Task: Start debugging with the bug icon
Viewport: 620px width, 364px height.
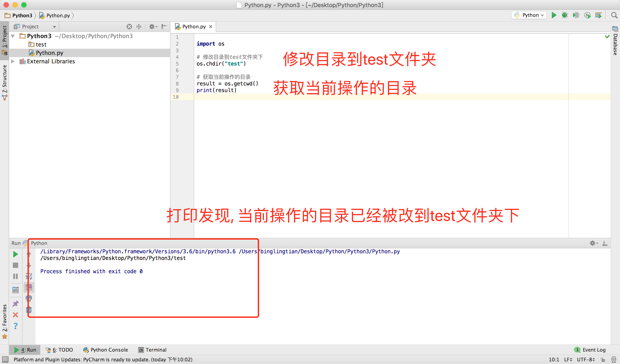Action: tap(565, 15)
